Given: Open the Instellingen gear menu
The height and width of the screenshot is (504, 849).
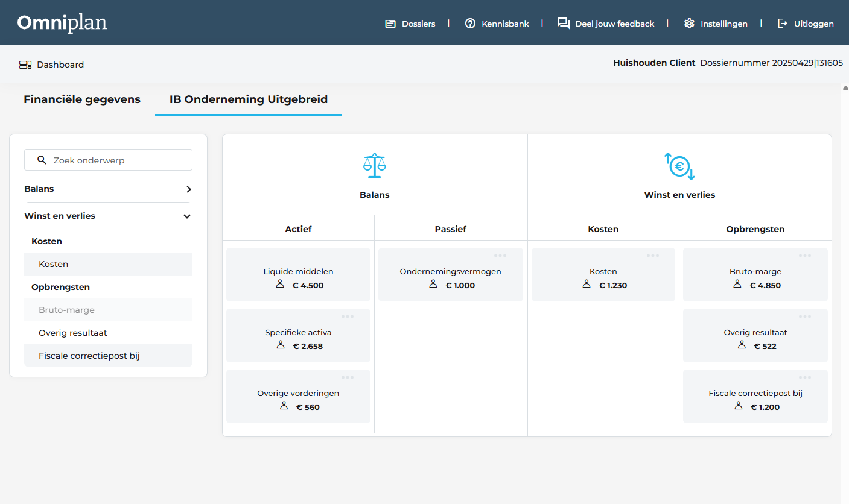Looking at the screenshot, I should point(716,24).
